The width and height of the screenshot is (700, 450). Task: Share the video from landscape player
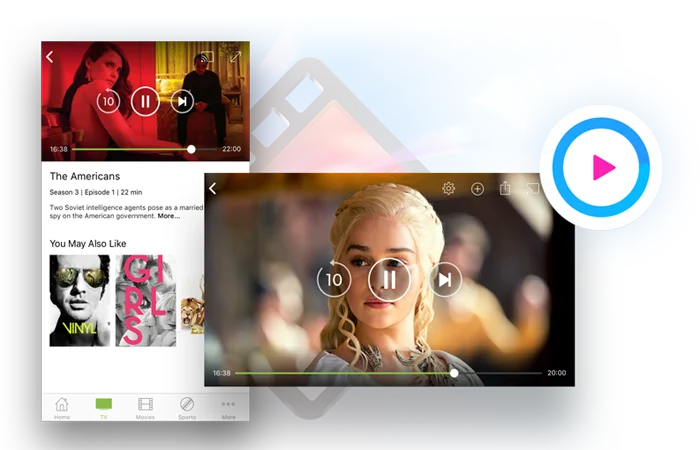click(505, 188)
